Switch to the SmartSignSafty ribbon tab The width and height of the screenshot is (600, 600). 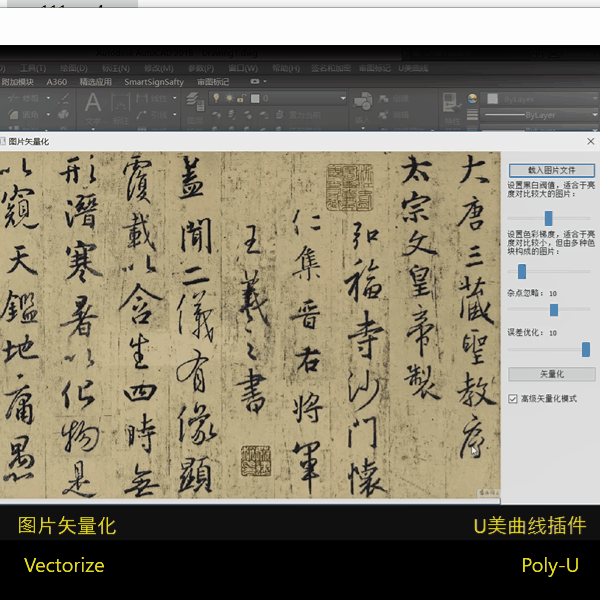(x=154, y=82)
